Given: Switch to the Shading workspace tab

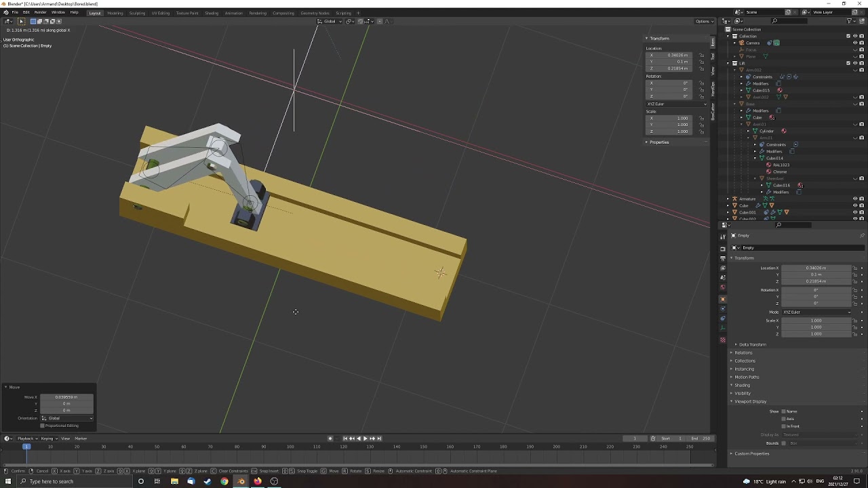Looking at the screenshot, I should tap(212, 13).
